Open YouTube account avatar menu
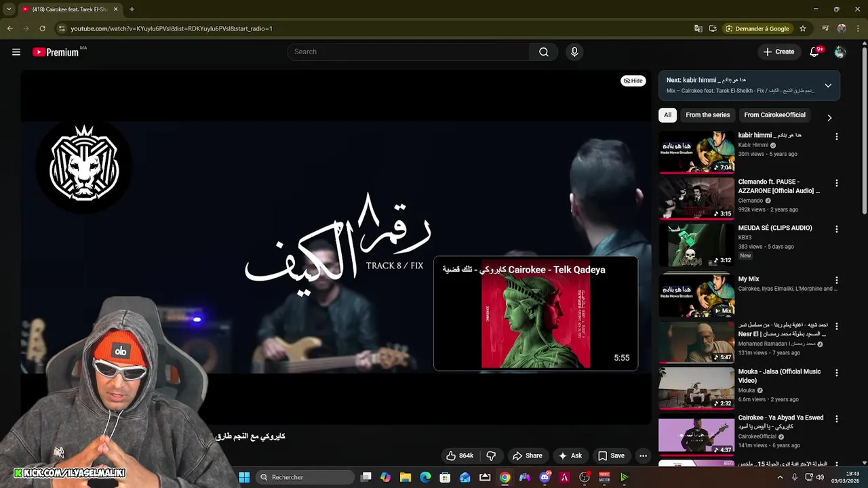 click(x=840, y=52)
